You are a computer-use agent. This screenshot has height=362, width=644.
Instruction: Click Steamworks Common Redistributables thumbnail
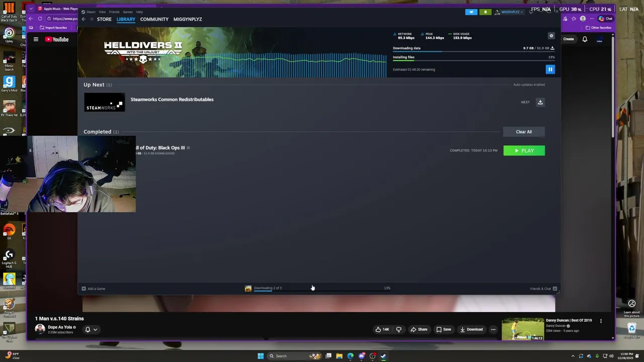click(x=104, y=103)
